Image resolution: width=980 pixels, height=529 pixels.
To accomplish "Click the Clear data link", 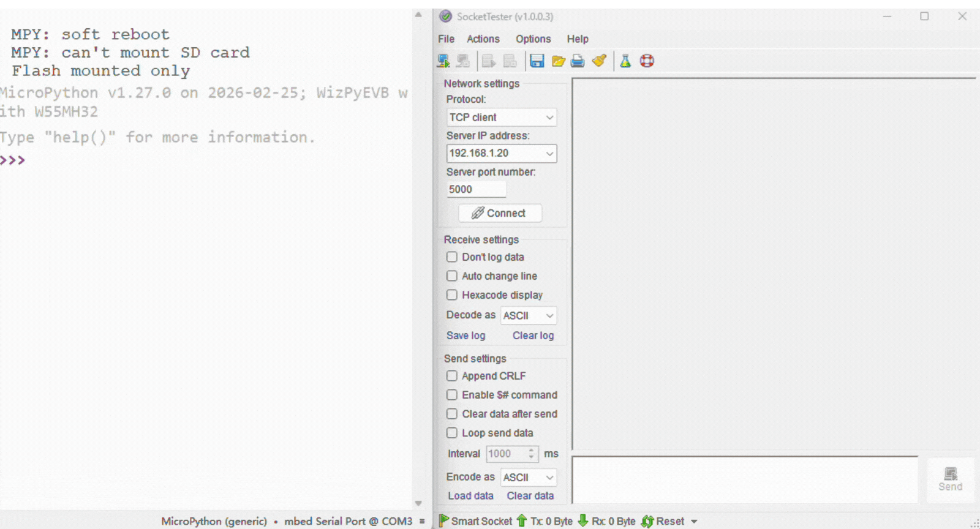I will click(530, 496).
